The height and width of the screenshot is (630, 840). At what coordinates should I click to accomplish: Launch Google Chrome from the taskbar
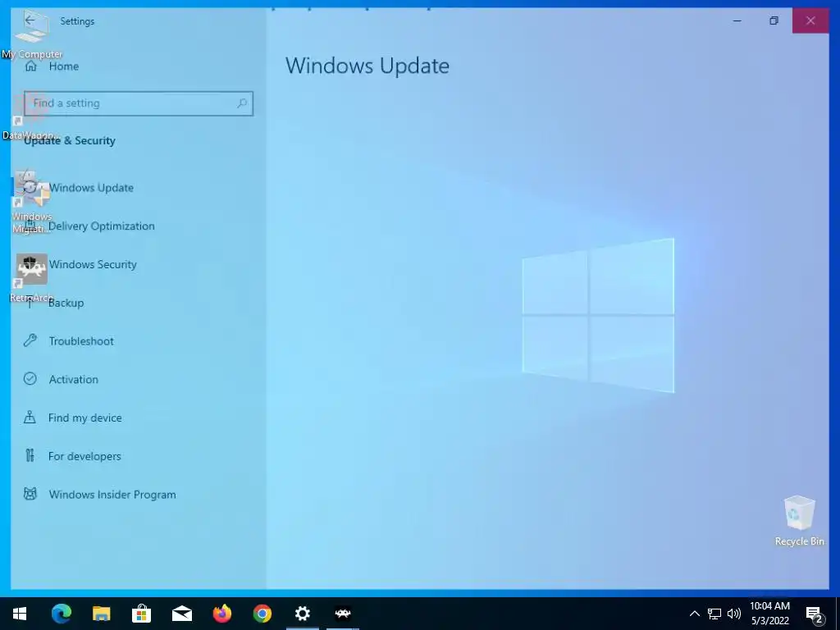[262, 614]
